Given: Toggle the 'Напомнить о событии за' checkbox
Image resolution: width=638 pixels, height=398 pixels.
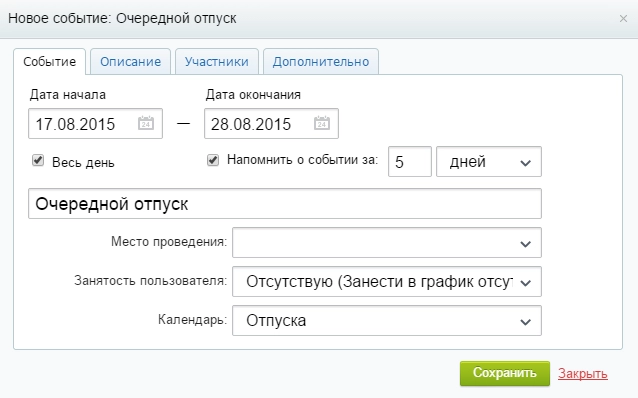Looking at the screenshot, I should click(x=213, y=160).
